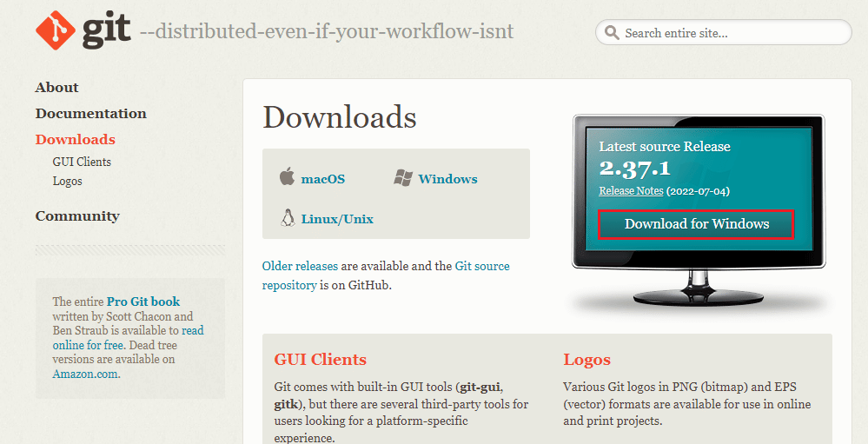Follow the Older releases link
The image size is (868, 444).
click(300, 266)
